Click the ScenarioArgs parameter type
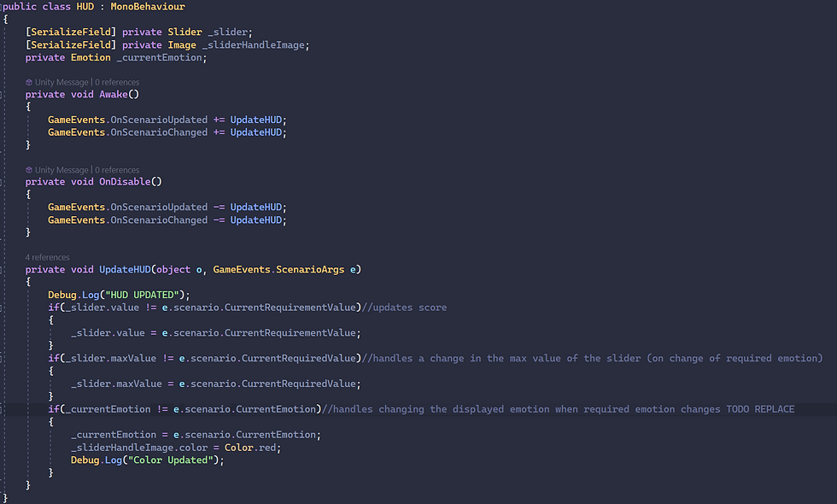 click(x=310, y=270)
